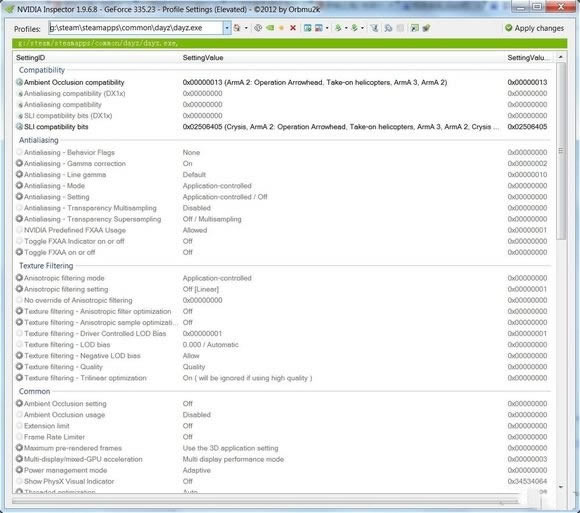Click the gear icon of Antialiasing - Gamma correction

[19, 163]
